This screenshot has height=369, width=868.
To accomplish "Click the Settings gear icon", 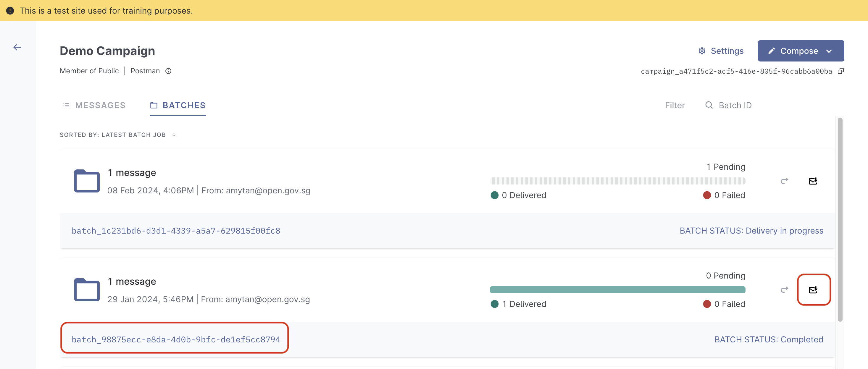I will 702,51.
